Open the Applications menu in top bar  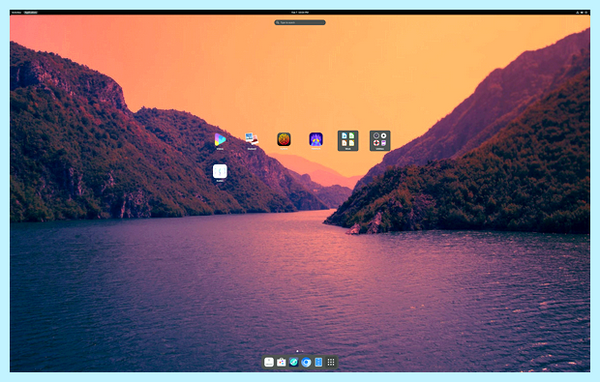(x=31, y=12)
